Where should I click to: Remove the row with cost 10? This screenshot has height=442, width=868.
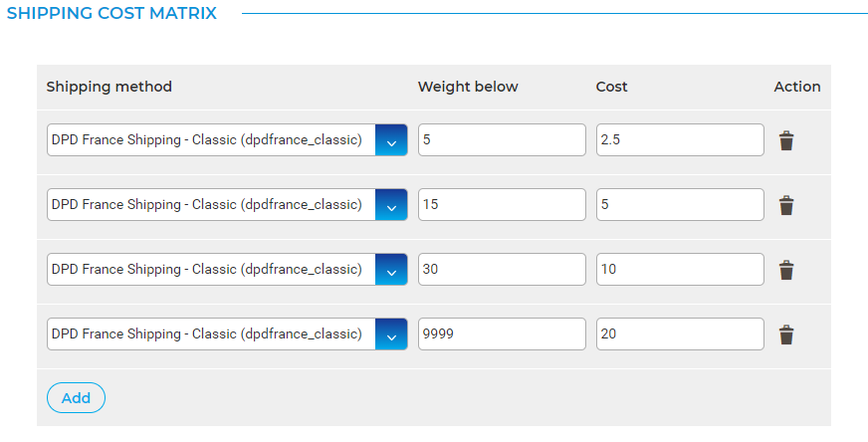tap(786, 270)
